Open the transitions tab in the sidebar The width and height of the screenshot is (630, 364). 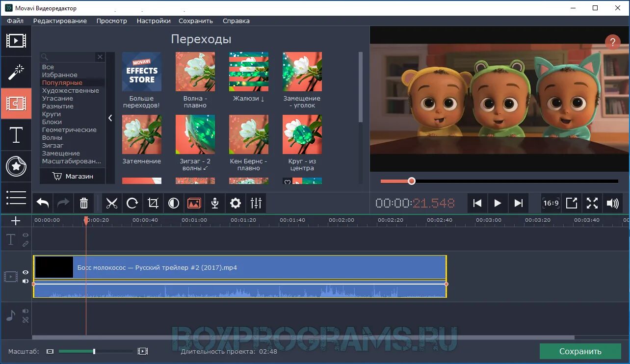16,104
